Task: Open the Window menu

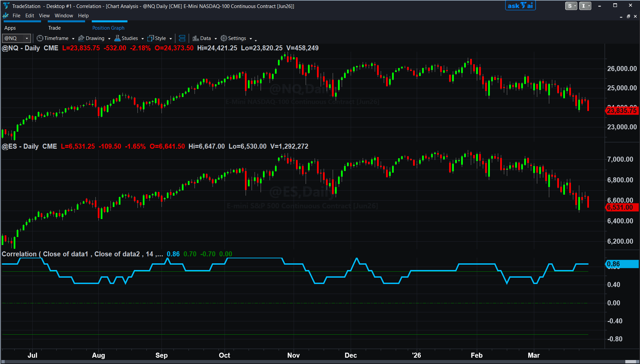Action: (64, 16)
